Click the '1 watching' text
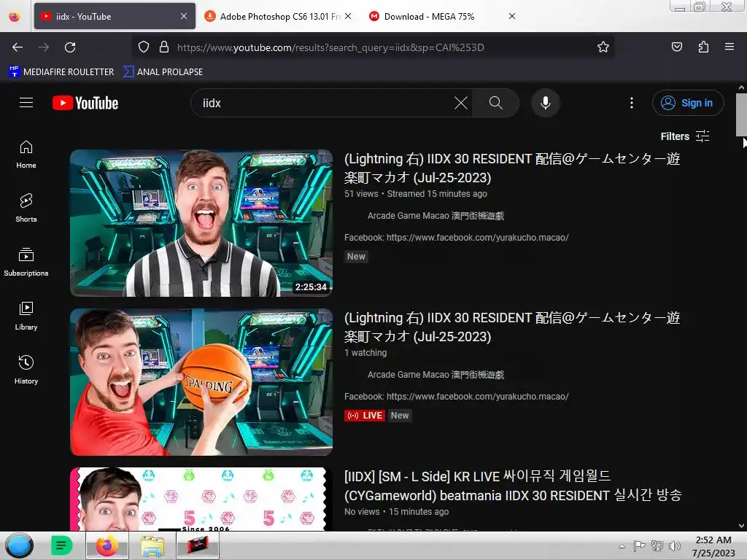The image size is (747, 560). point(365,353)
